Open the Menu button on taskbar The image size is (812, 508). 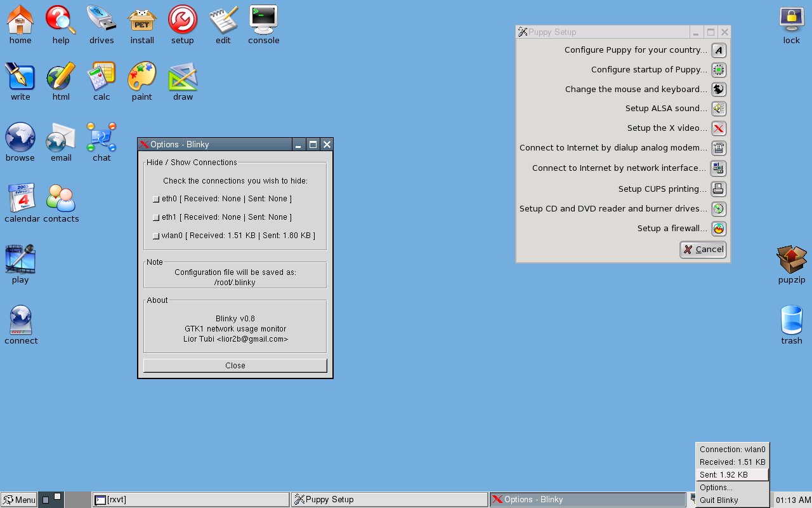coord(19,500)
